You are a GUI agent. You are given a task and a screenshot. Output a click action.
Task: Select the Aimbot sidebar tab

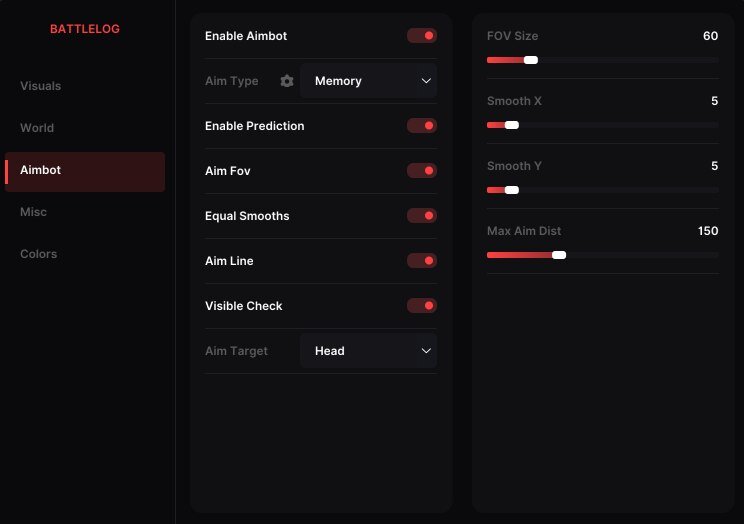point(85,172)
